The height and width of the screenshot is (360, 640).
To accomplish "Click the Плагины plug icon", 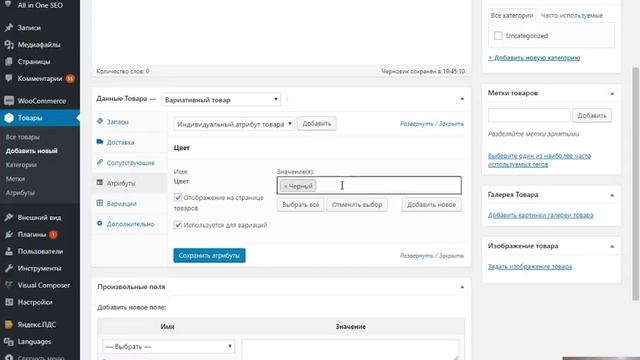I will click(9, 235).
